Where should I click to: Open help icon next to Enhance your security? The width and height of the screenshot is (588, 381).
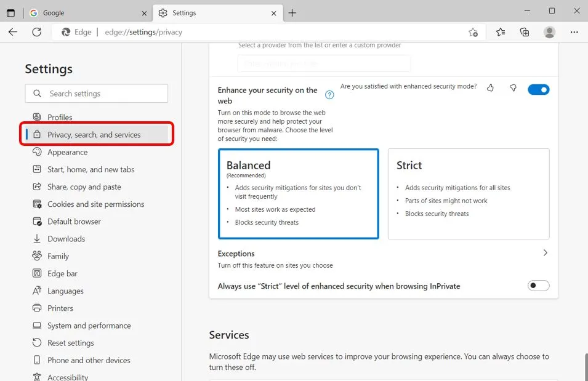click(x=329, y=95)
